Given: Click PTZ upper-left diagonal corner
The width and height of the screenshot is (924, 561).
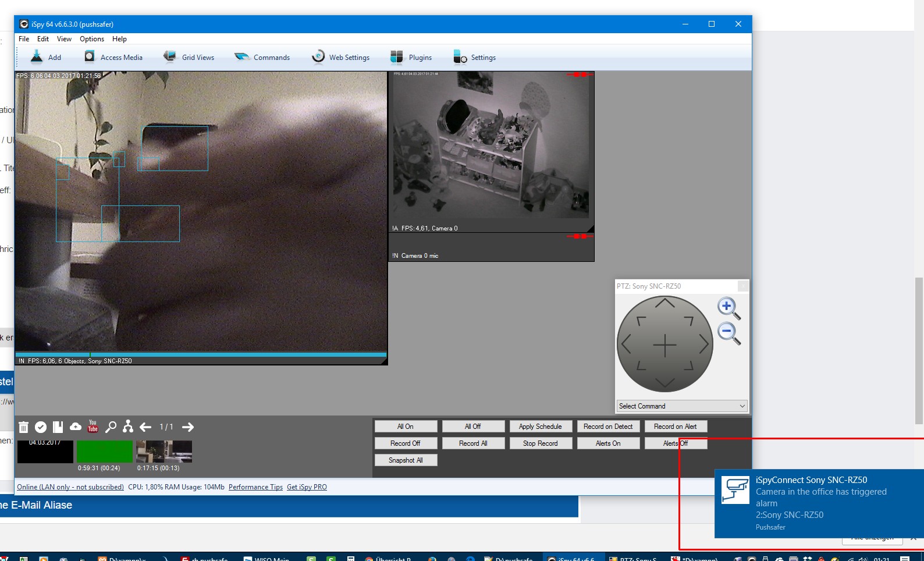Looking at the screenshot, I should point(641,321).
